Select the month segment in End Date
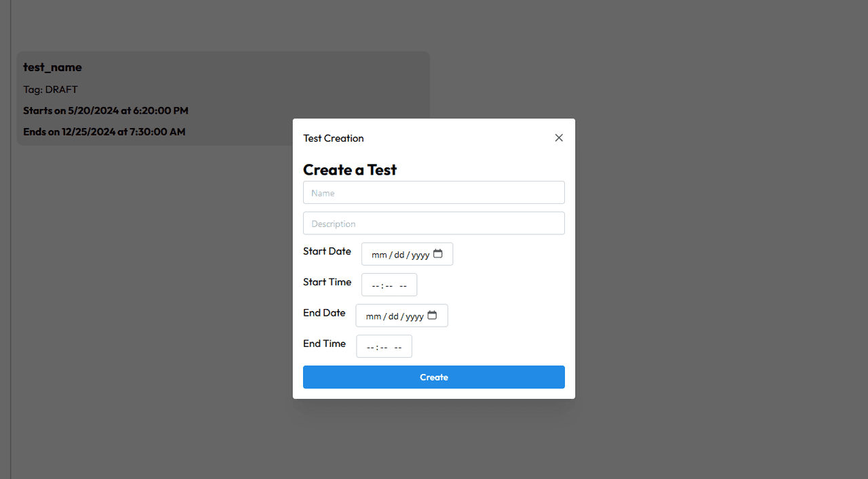 coord(374,316)
